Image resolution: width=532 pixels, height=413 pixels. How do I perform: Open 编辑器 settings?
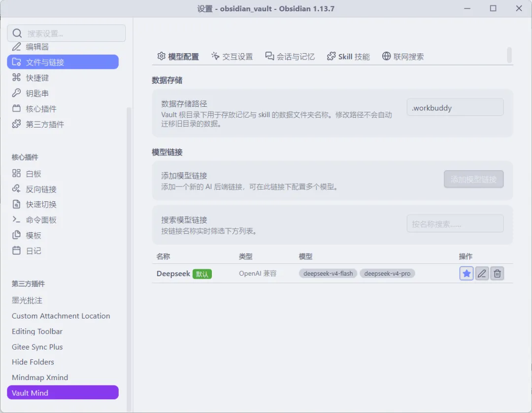click(63, 46)
